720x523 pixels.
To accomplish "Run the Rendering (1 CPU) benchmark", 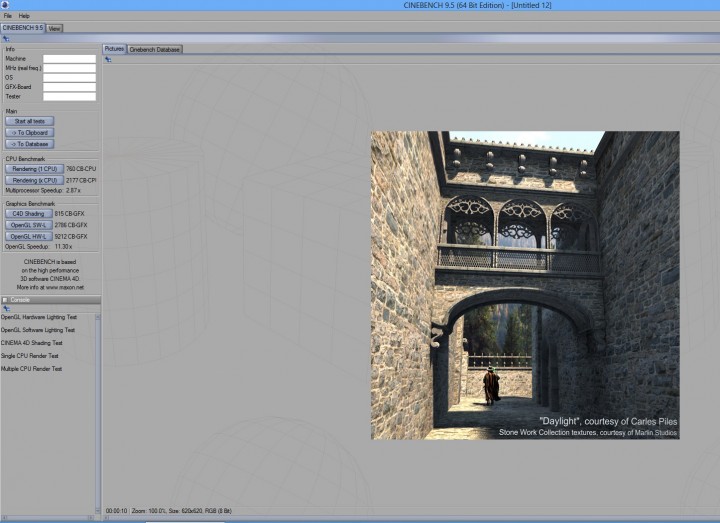I will coord(34,169).
